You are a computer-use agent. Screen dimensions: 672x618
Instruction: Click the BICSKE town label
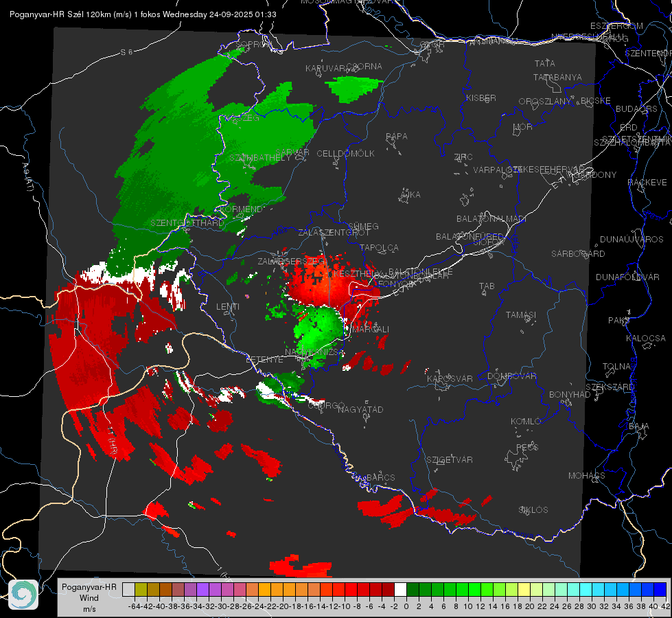click(596, 101)
